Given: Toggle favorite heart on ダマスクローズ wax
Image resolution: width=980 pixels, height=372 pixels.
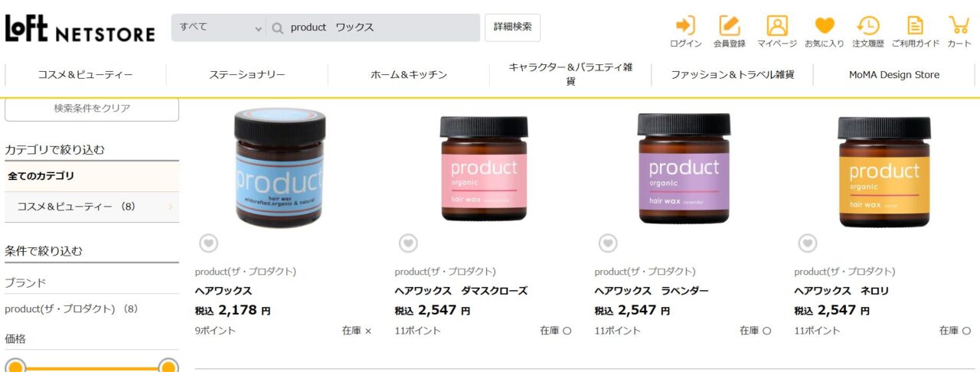Looking at the screenshot, I should click(x=408, y=243).
